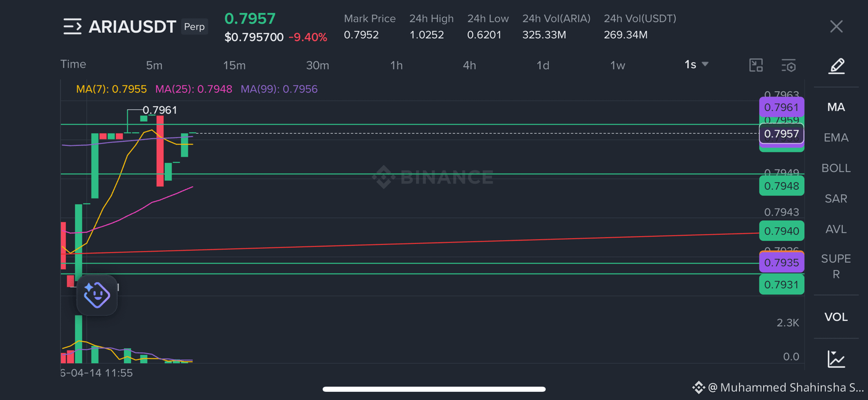Toggle the AVL indicator
This screenshot has width=868, height=400.
836,229
